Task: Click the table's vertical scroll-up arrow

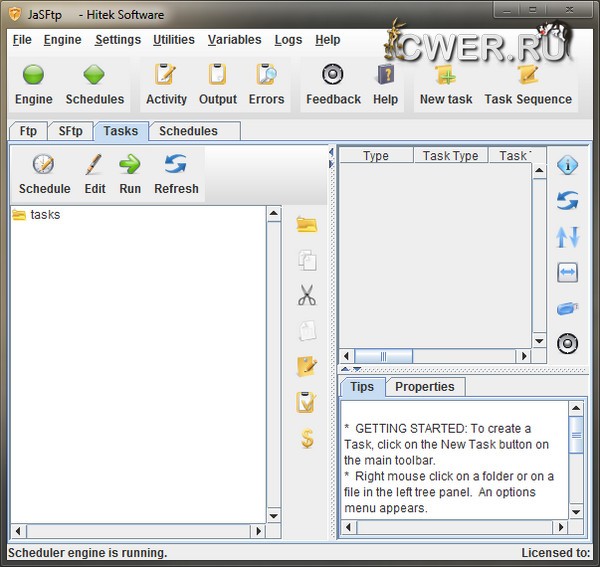Action: coord(540,171)
